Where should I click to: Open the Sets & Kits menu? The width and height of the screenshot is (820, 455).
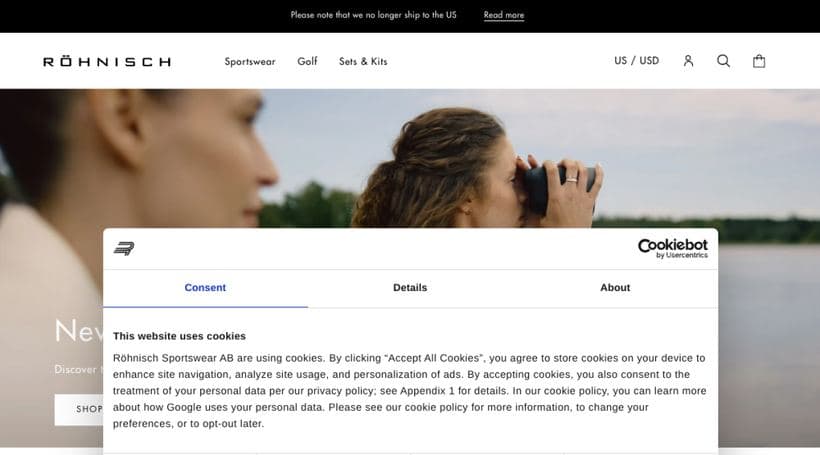point(363,61)
